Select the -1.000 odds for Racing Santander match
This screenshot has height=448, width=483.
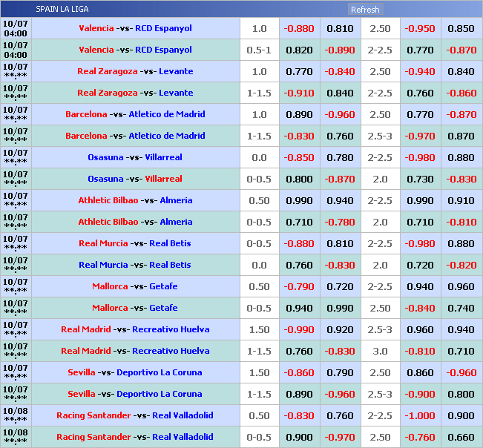[419, 415]
